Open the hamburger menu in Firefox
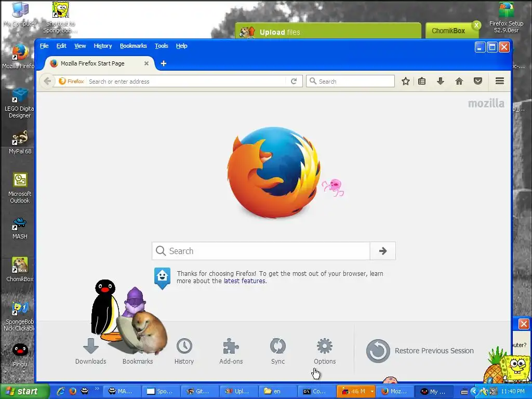 coord(499,81)
